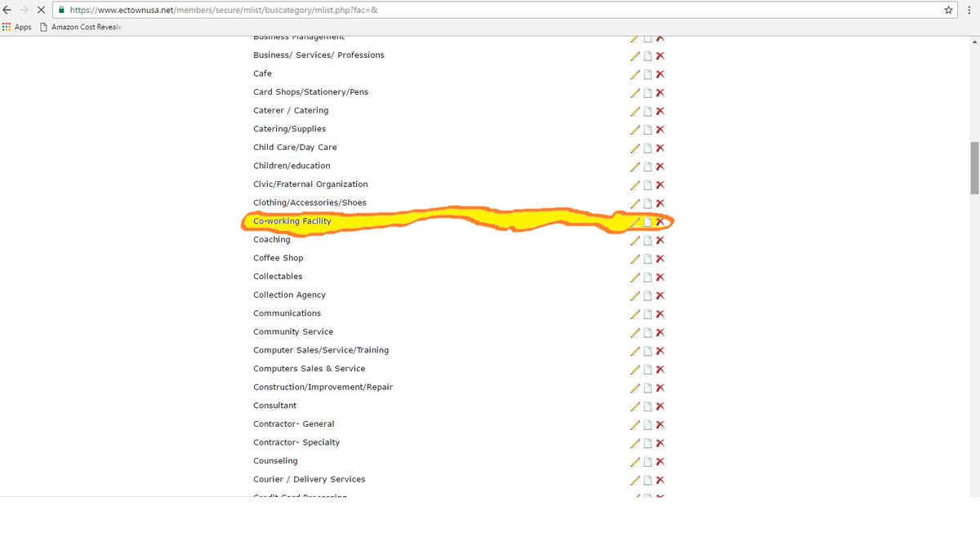Click the Catering/Supplies text

tap(289, 129)
